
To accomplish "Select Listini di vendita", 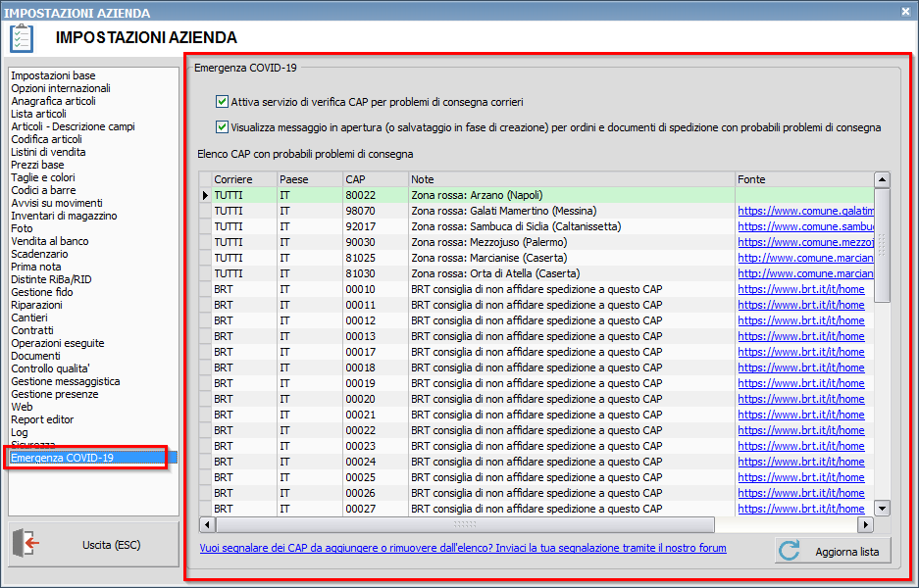I will tap(48, 152).
